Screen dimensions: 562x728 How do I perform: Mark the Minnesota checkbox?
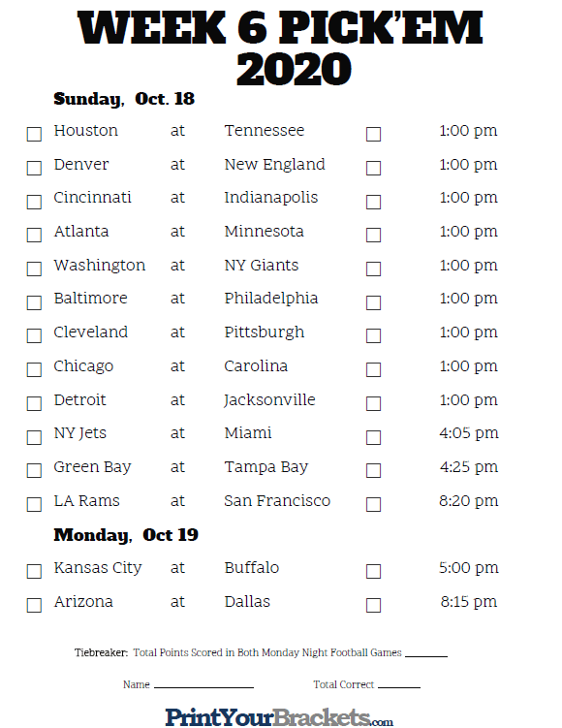click(373, 235)
